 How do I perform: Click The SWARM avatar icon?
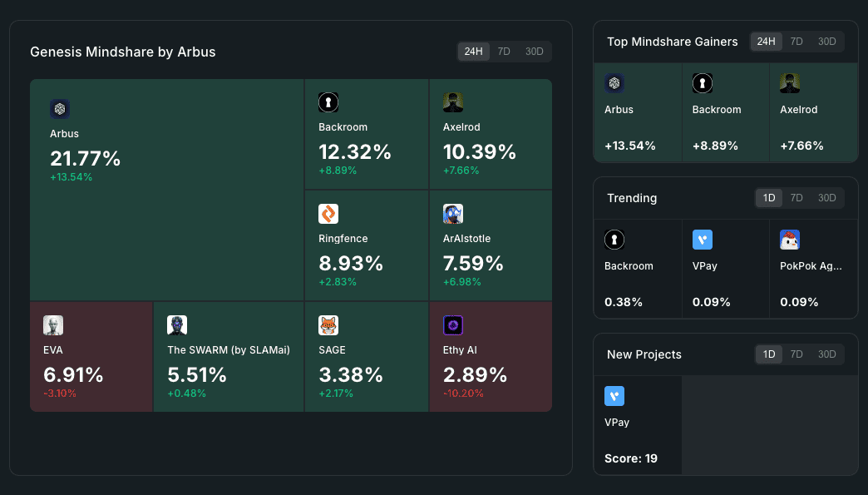point(177,325)
